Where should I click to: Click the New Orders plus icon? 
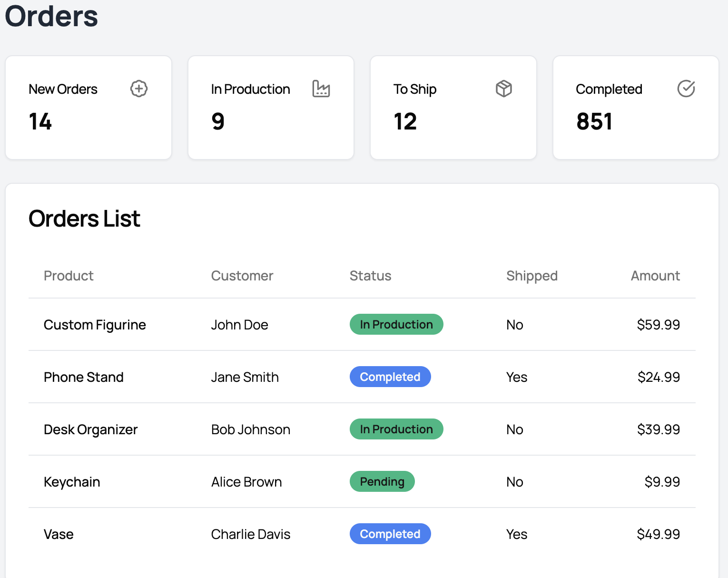tap(138, 89)
